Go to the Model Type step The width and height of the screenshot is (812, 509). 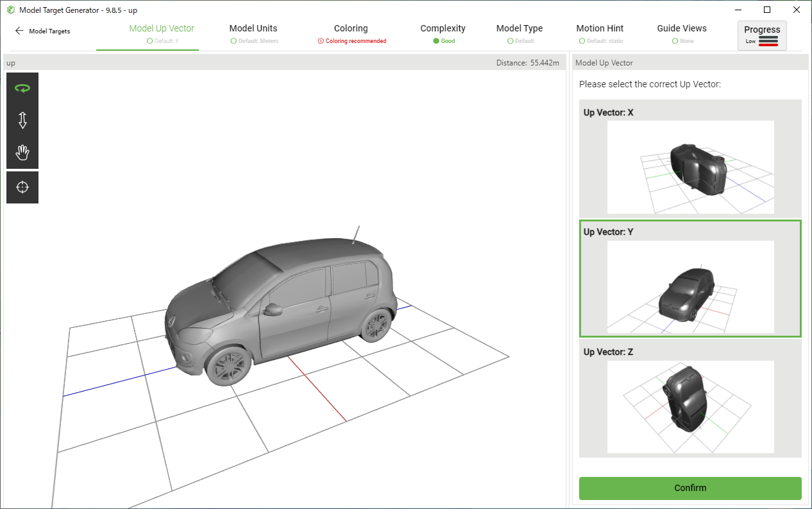click(x=519, y=29)
